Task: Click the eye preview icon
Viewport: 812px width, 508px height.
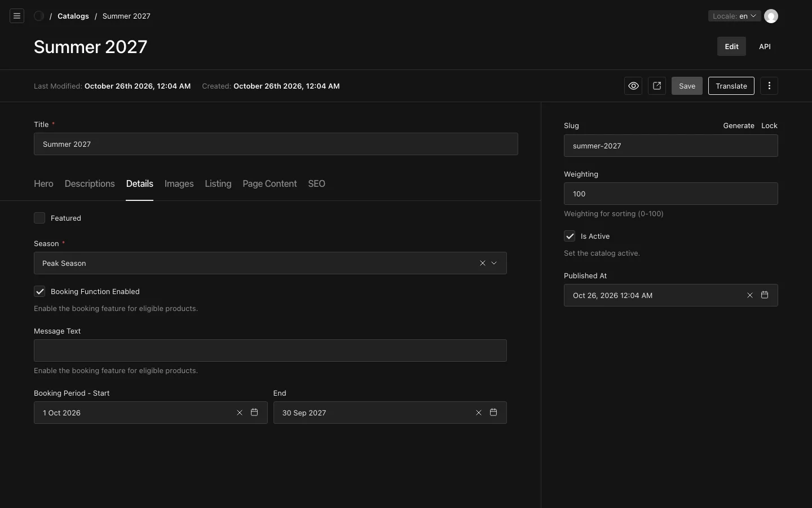Action: [x=633, y=86]
